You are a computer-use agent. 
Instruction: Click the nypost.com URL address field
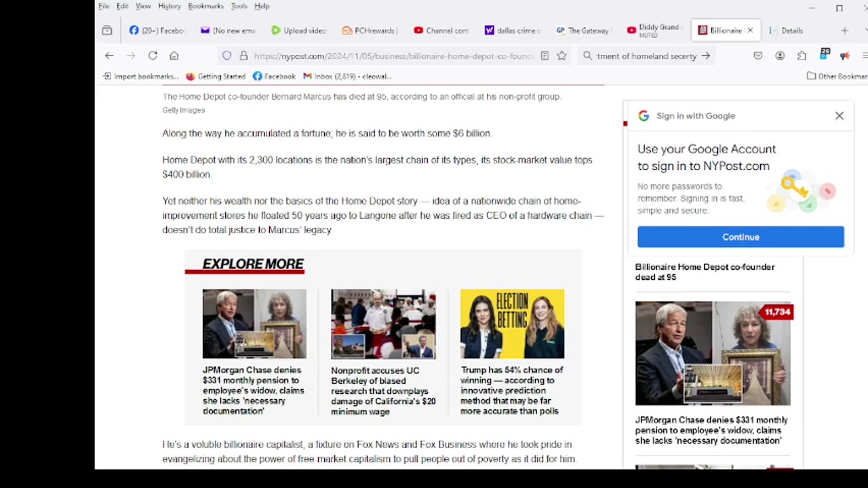pos(394,56)
